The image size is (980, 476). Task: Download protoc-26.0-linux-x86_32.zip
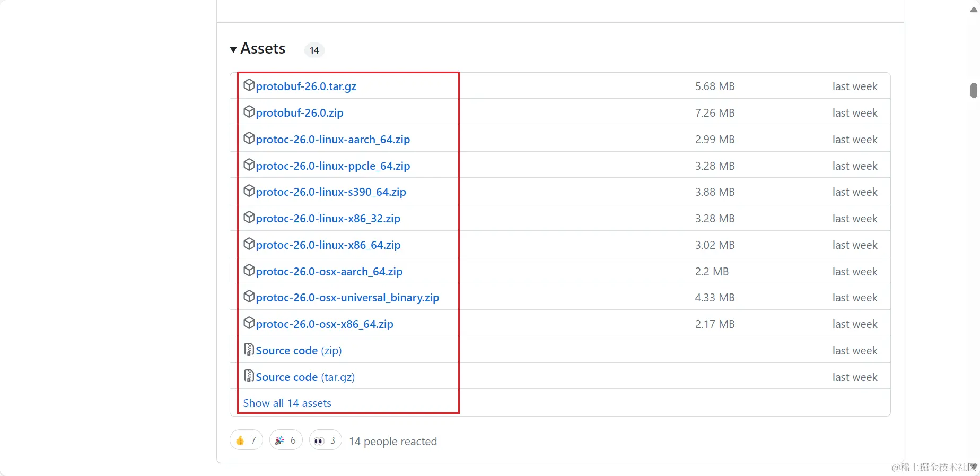coord(328,219)
